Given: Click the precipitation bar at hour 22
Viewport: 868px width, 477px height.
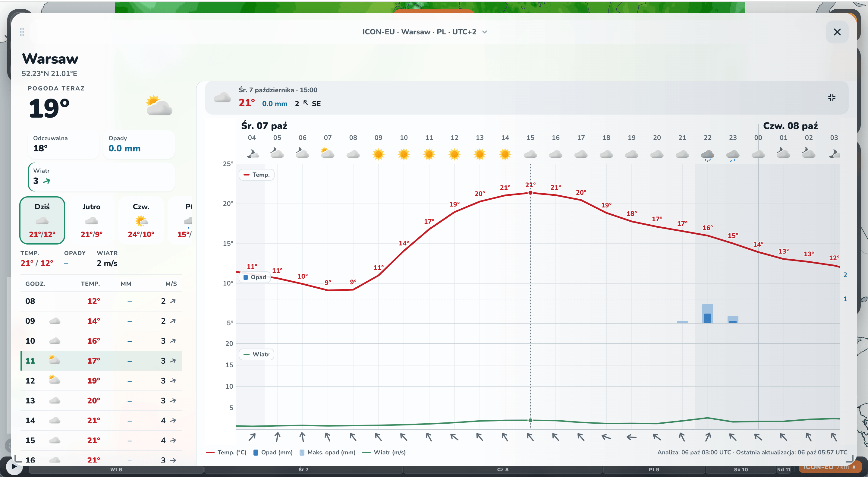Looking at the screenshot, I should pos(708,314).
